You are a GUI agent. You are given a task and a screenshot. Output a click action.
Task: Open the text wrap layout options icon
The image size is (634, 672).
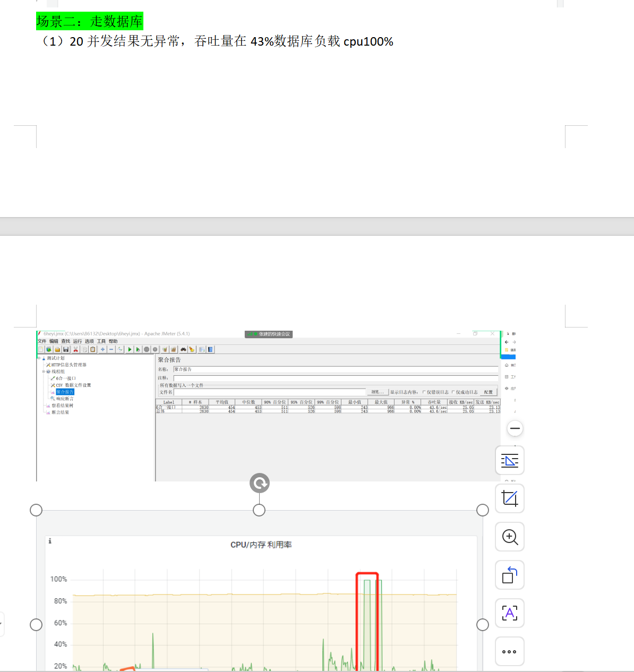click(x=510, y=460)
